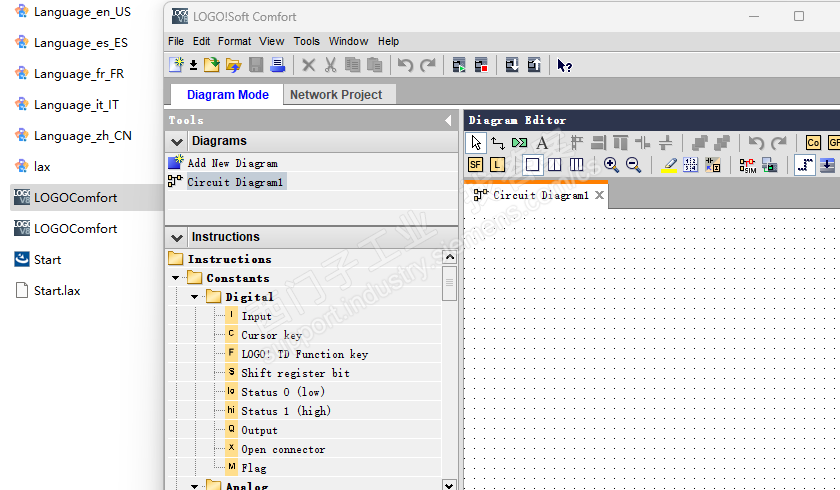The width and height of the screenshot is (840, 490).
Task: Open Language_en_US file in file list
Action: [x=82, y=12]
